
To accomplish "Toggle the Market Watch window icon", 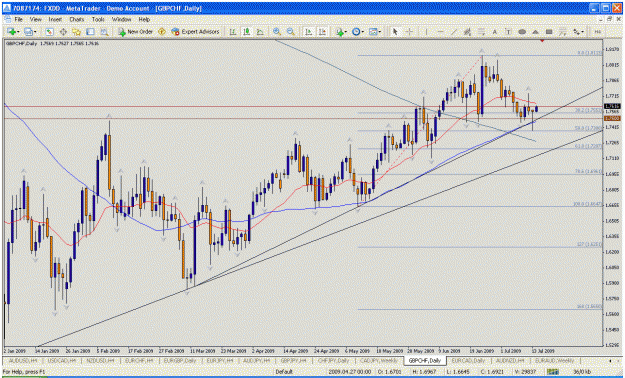I will click(x=49, y=32).
